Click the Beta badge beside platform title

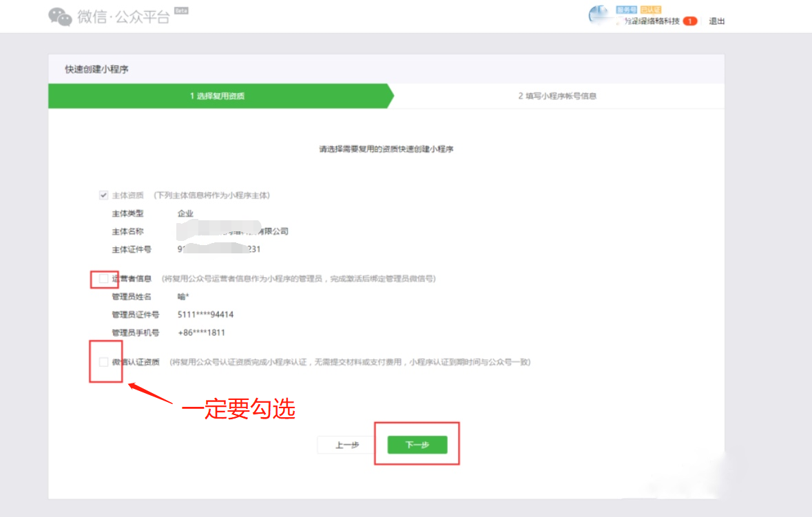(182, 11)
